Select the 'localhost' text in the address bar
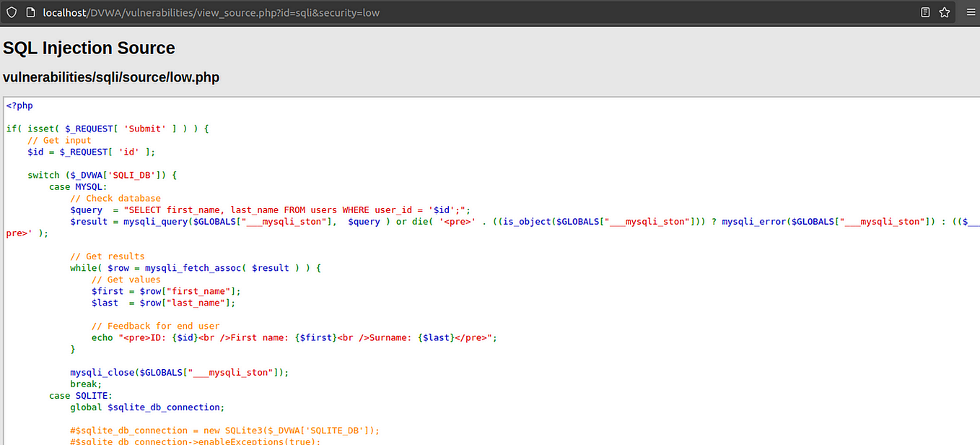980x445 pixels. point(64,12)
